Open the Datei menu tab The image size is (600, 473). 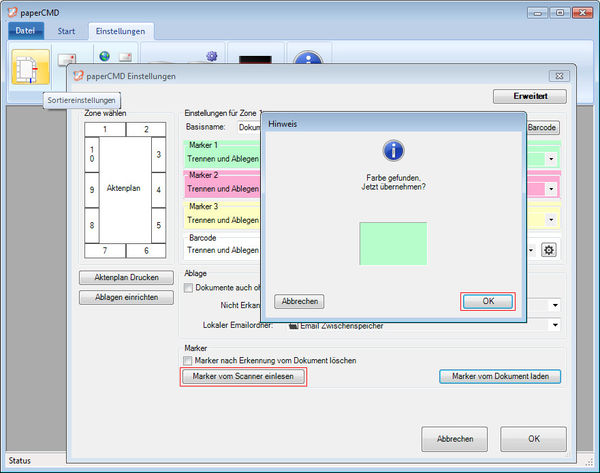26,31
